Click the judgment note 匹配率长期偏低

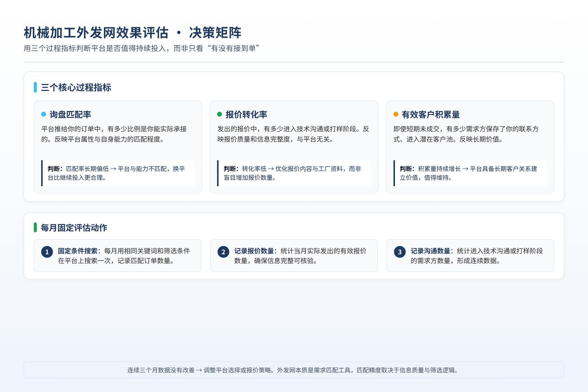click(x=118, y=173)
